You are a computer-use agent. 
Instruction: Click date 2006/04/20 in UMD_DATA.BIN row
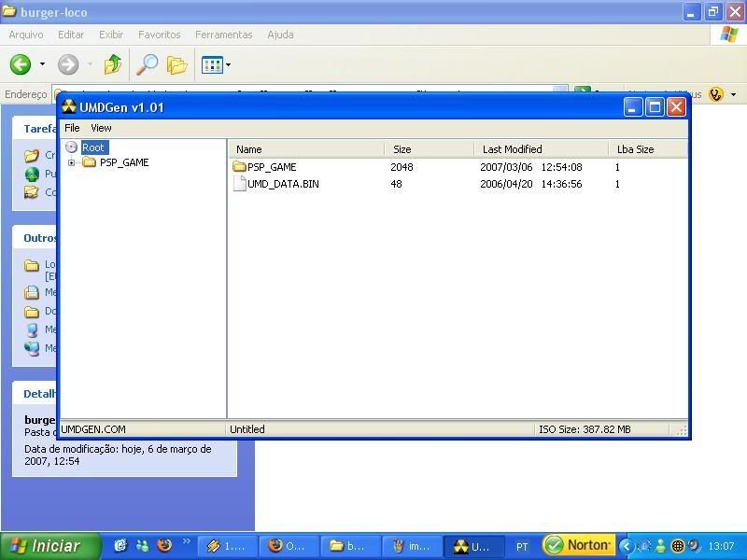click(x=506, y=184)
